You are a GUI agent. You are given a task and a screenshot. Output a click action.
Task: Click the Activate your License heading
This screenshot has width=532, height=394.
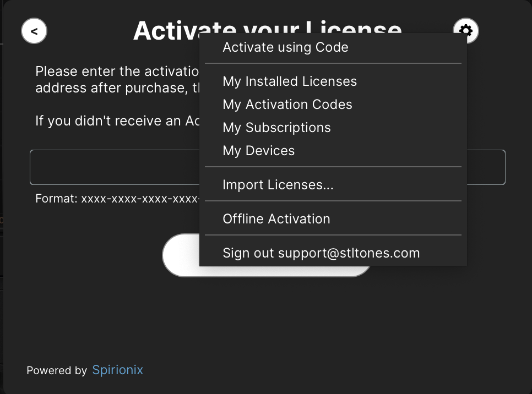[166, 30]
